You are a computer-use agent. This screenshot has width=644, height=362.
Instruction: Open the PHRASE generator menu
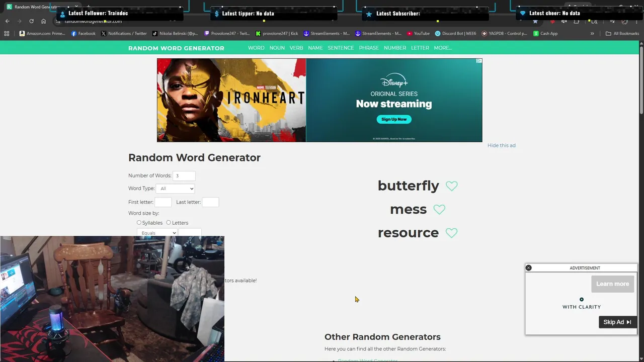[x=369, y=48]
